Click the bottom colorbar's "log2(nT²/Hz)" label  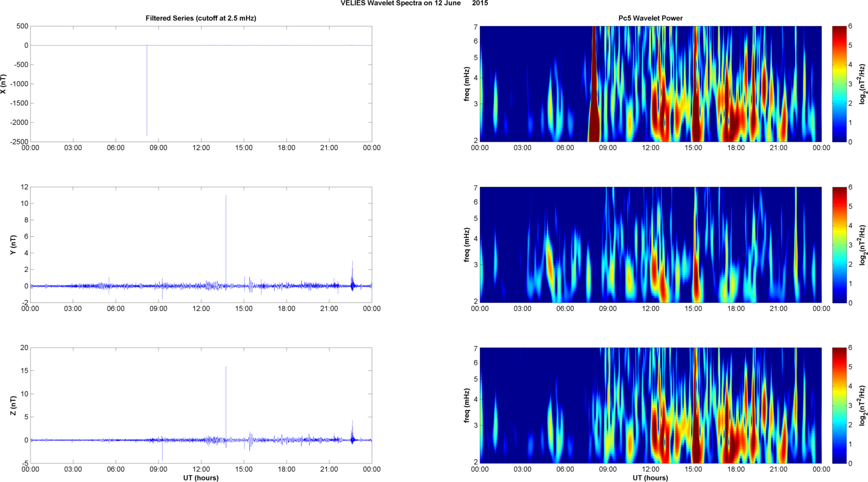(862, 406)
